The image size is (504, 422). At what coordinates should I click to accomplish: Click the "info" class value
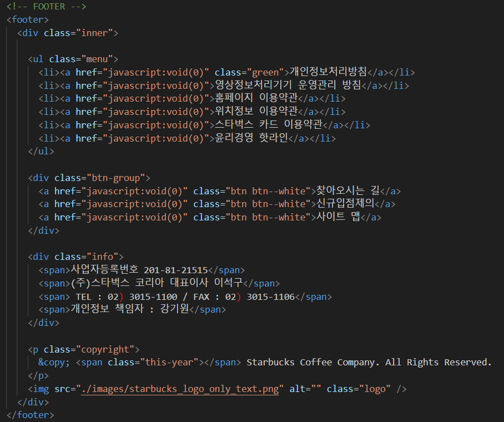point(103,257)
